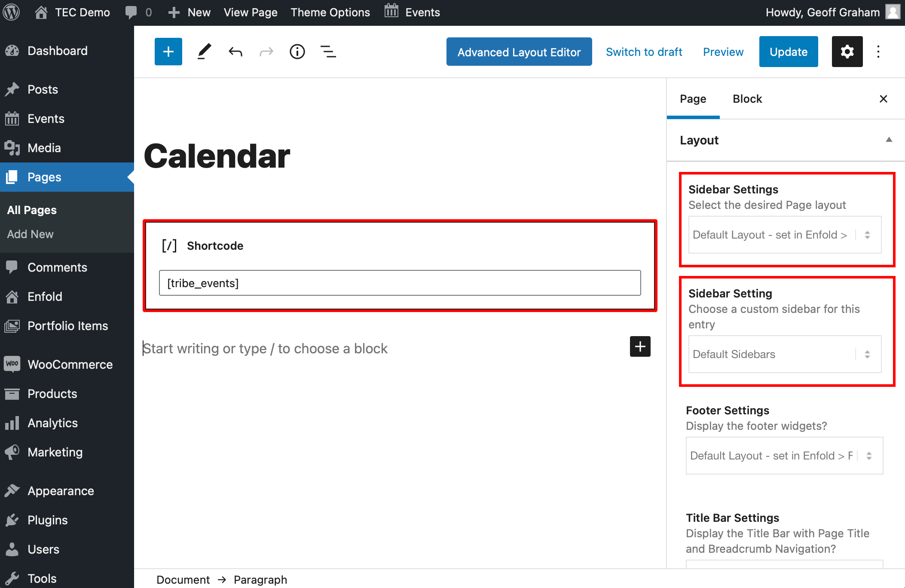The image size is (905, 588).
Task: Open the block inserter
Action: pyautogui.click(x=168, y=51)
